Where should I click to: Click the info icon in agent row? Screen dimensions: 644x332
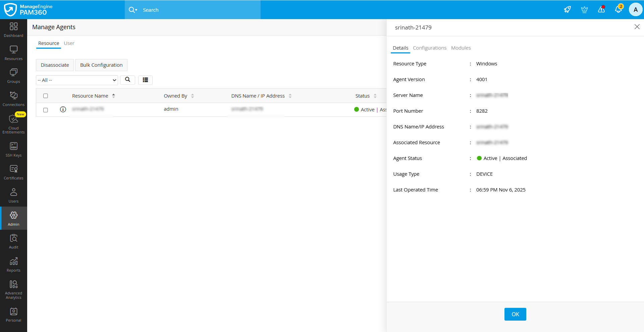(63, 109)
